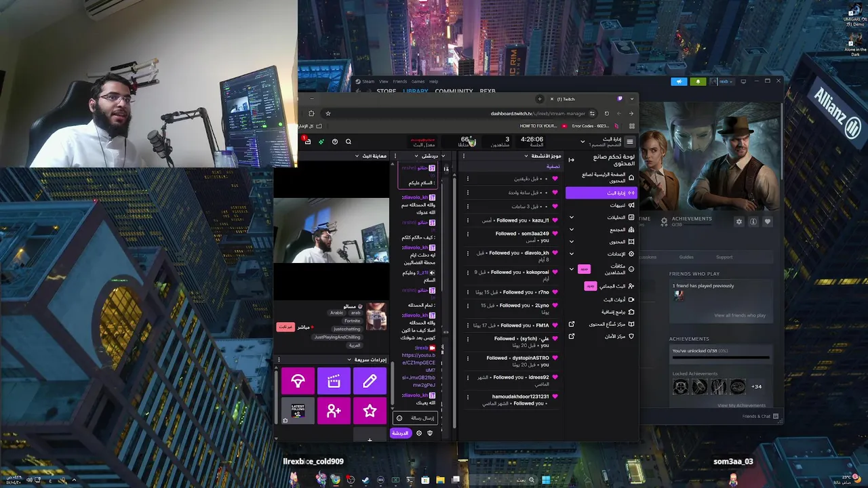Open the chat panel three-dot options
Screen dimensions: 868x488
[395, 156]
